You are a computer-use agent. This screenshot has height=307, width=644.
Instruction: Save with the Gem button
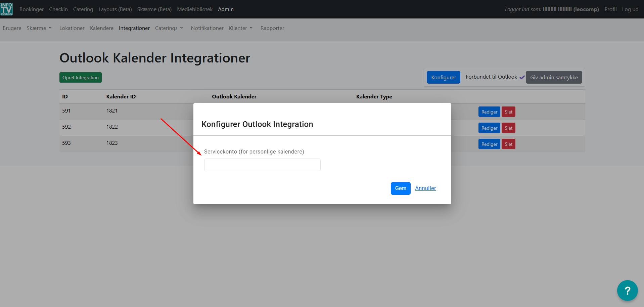pos(401,188)
